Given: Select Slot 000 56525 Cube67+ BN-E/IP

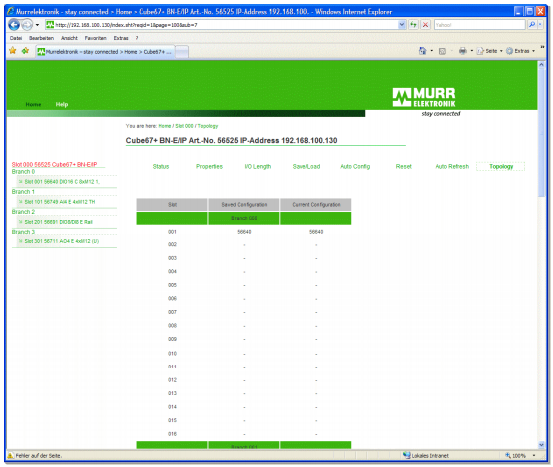Looking at the screenshot, I should (54, 164).
